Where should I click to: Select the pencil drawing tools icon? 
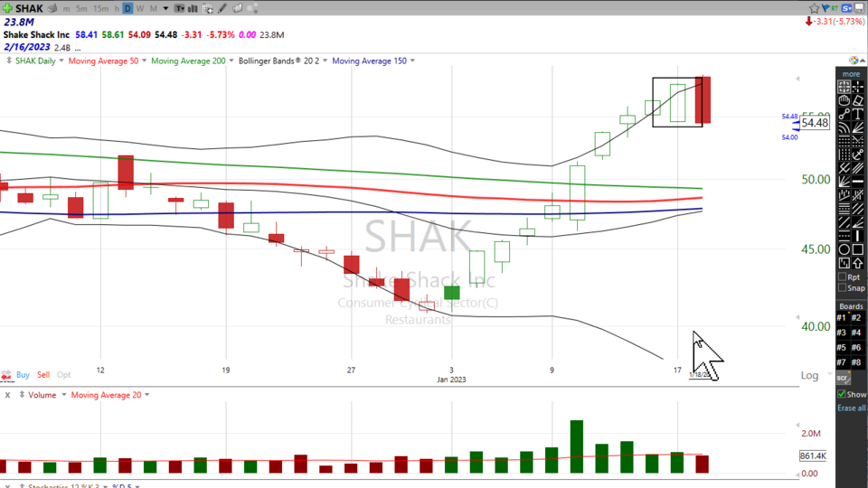click(x=222, y=8)
